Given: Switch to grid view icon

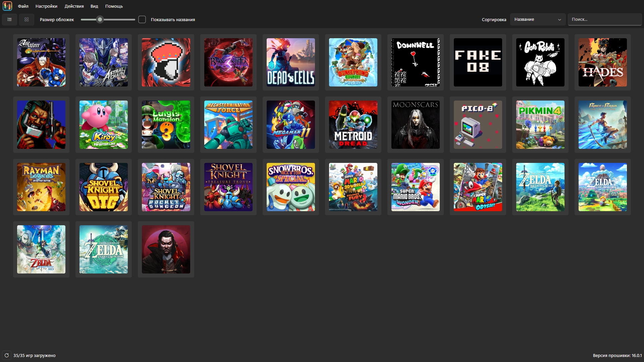Looking at the screenshot, I should (x=26, y=19).
